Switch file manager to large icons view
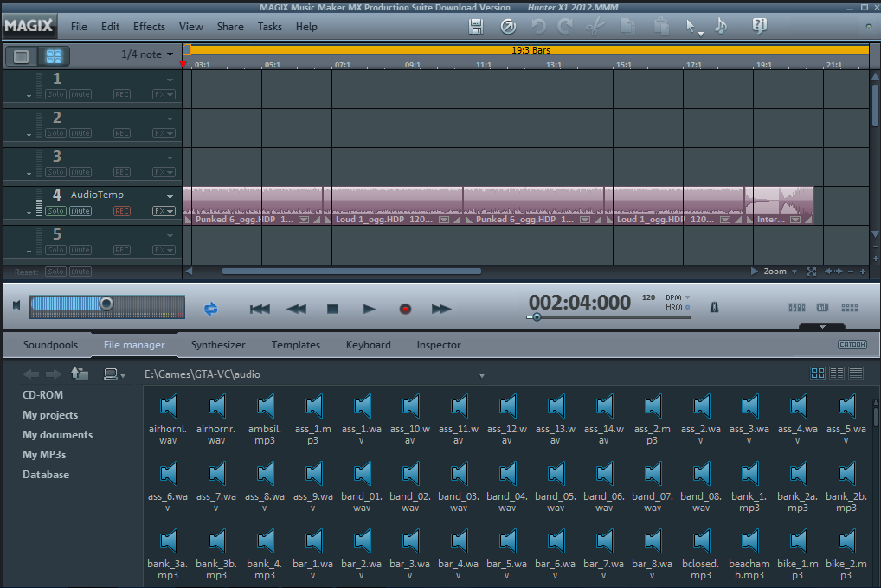 (818, 373)
